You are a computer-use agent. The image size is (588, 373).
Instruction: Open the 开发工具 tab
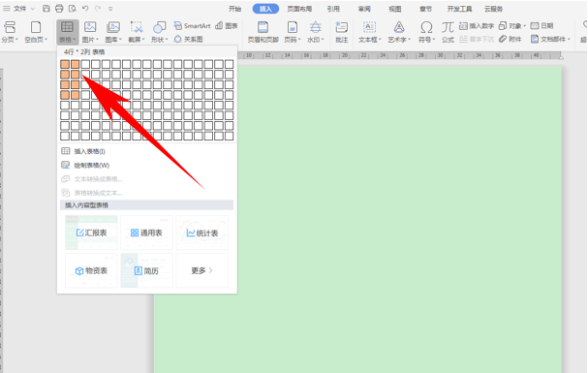459,9
